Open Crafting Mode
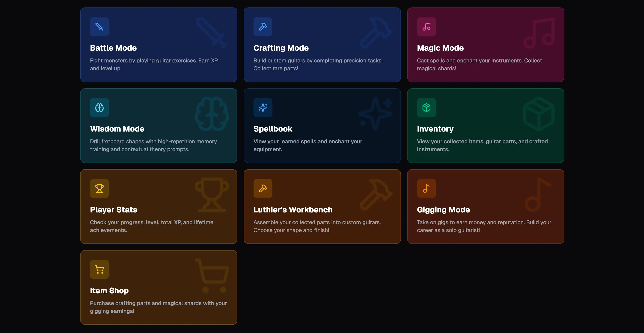The height and width of the screenshot is (333, 644). click(x=322, y=45)
